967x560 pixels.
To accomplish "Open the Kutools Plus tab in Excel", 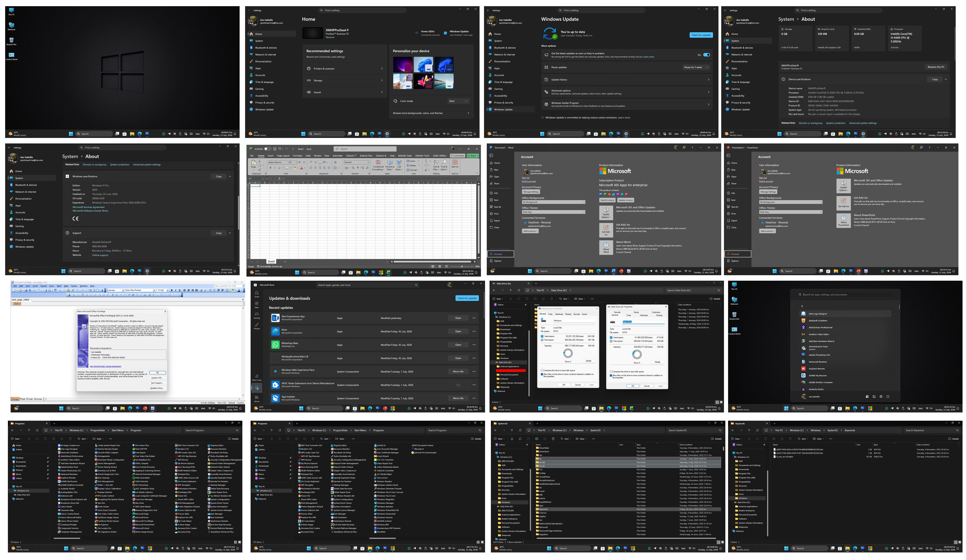I will tap(366, 156).
